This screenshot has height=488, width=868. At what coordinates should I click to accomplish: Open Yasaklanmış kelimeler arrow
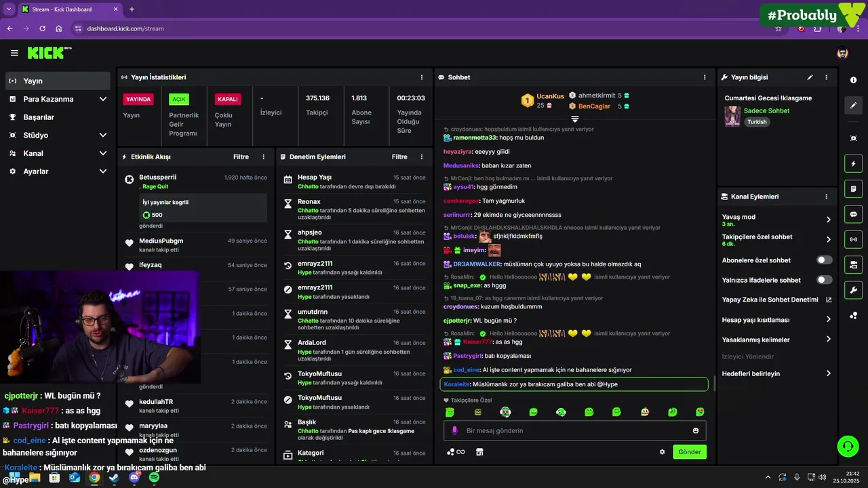pyautogui.click(x=829, y=339)
